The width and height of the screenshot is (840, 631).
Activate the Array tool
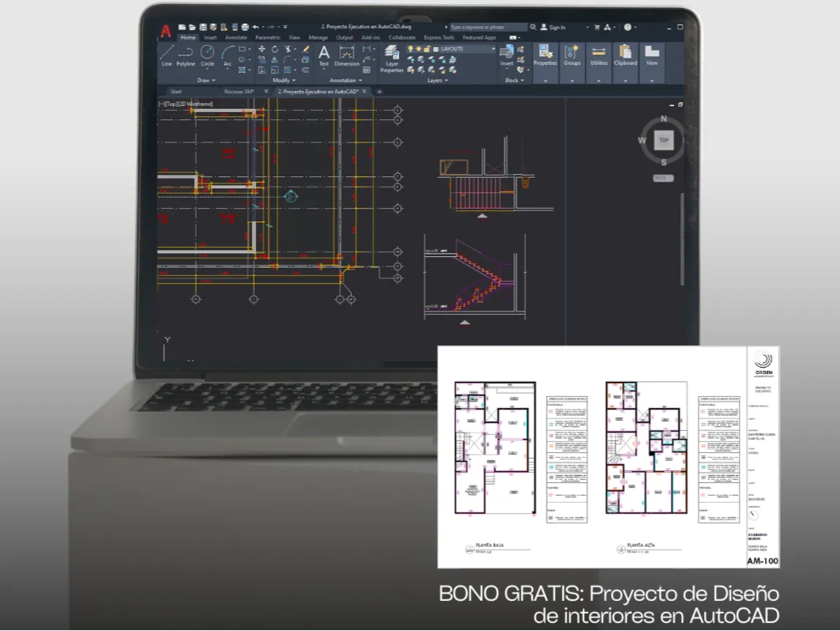coord(288,70)
